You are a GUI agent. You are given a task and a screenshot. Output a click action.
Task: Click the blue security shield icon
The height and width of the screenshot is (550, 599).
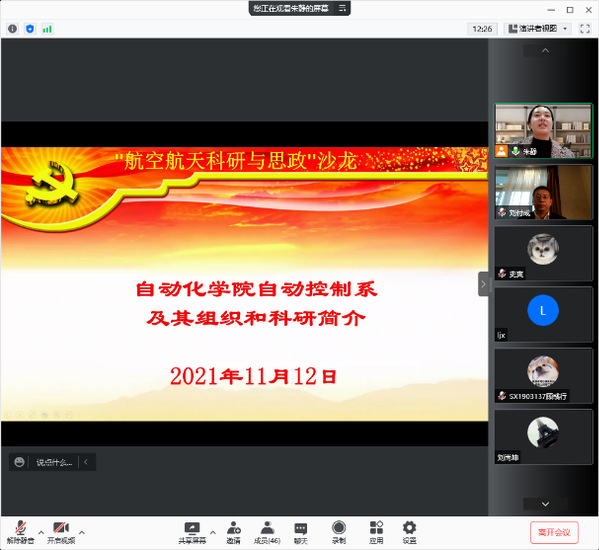coord(30,29)
